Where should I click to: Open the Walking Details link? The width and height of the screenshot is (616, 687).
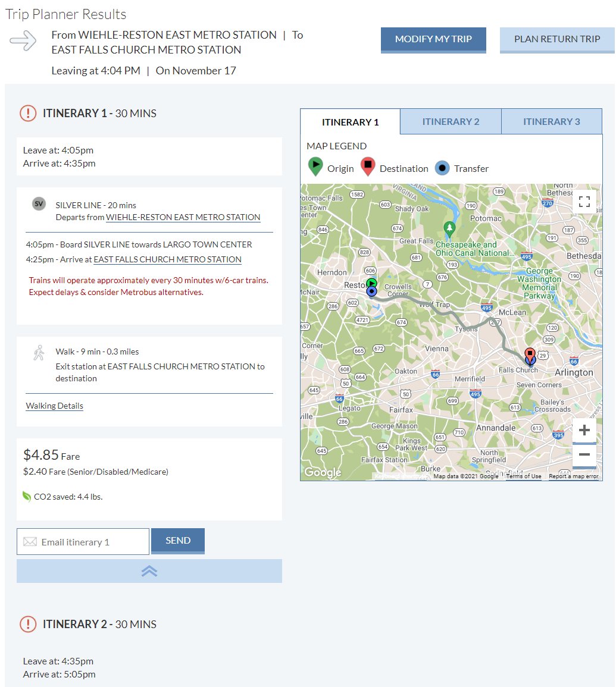pyautogui.click(x=54, y=406)
